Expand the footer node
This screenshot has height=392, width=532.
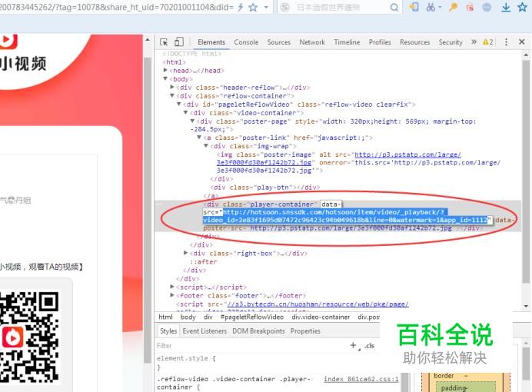(x=172, y=295)
